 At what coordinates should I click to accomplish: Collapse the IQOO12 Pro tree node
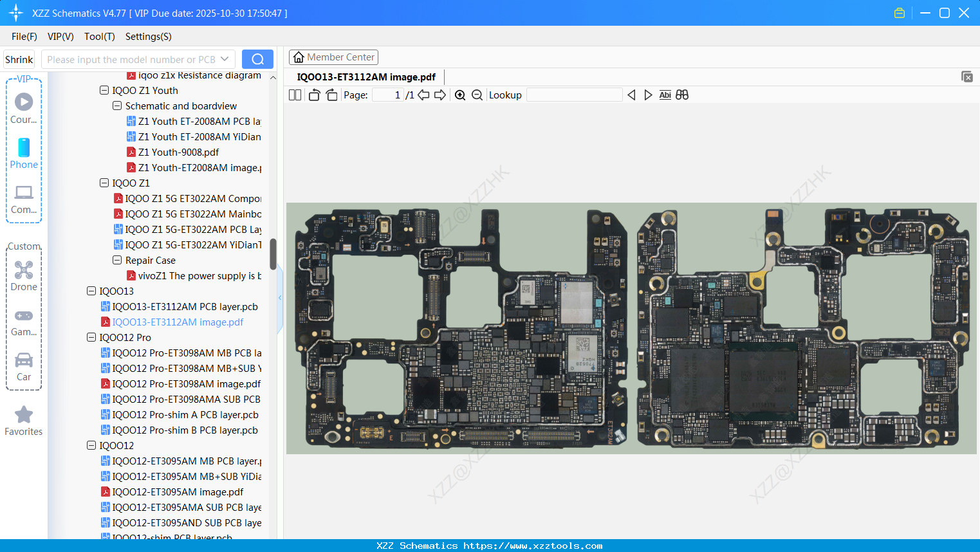91,338
